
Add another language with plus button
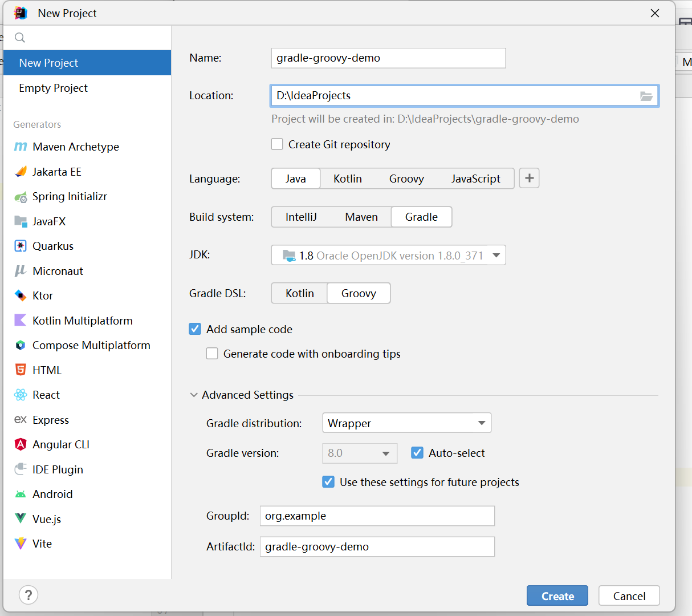click(529, 179)
